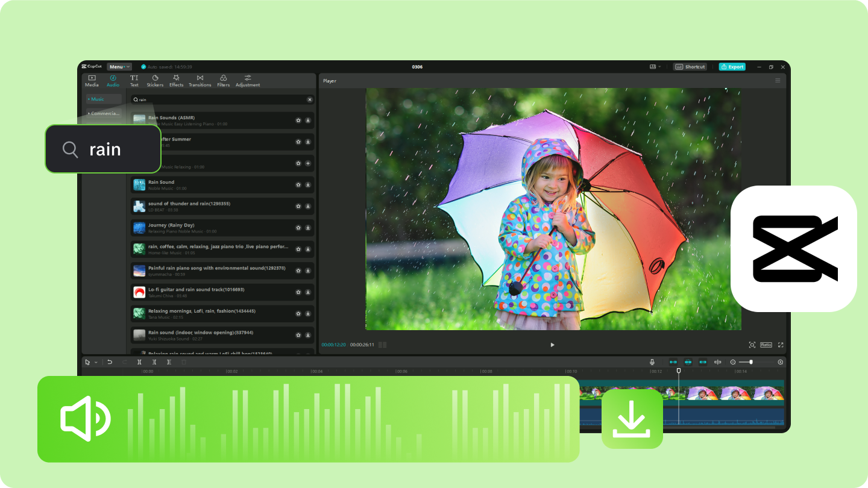Switch to the Audio tab
The height and width of the screenshot is (488, 868).
click(113, 81)
